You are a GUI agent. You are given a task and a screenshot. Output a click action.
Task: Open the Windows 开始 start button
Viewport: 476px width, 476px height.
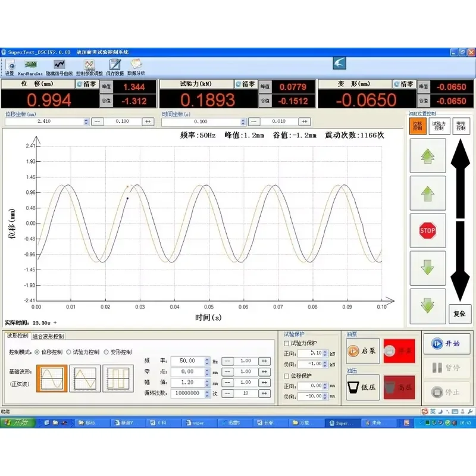pyautogui.click(x=18, y=422)
